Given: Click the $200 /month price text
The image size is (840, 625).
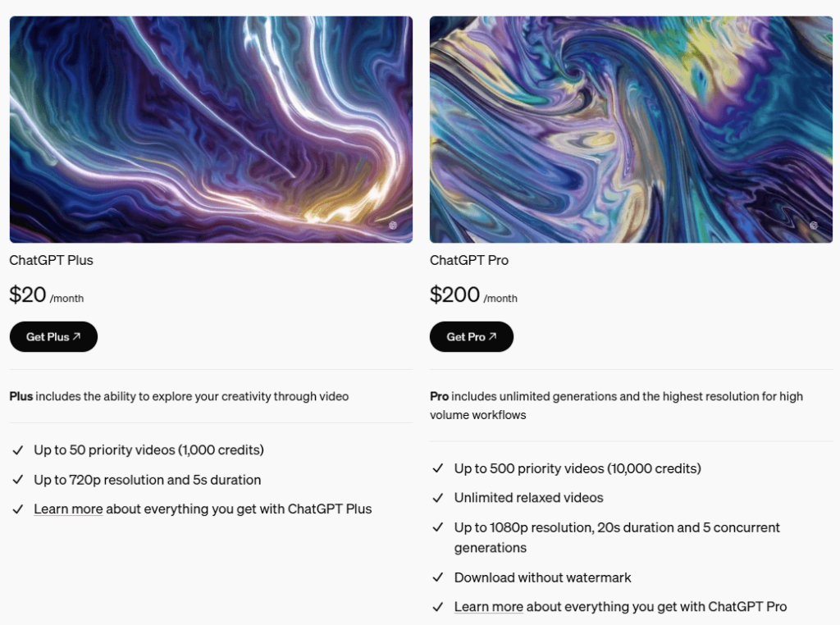Looking at the screenshot, I should click(473, 295).
